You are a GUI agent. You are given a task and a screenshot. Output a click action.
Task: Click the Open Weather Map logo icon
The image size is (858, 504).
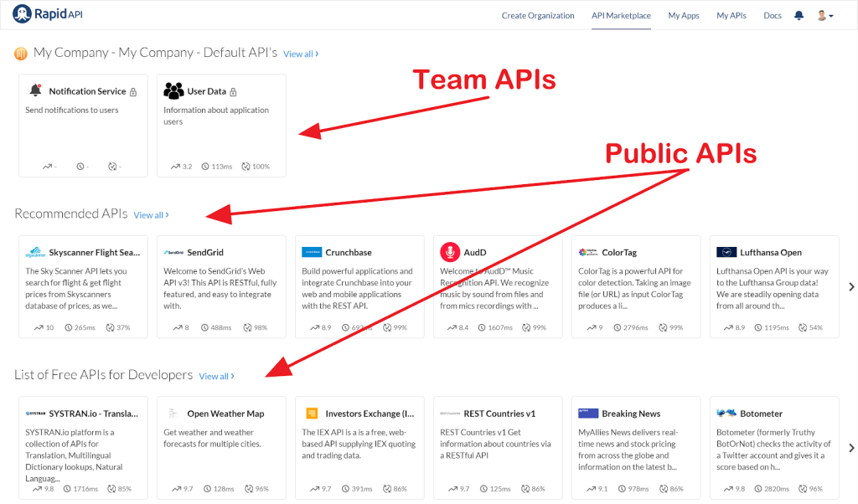point(173,414)
